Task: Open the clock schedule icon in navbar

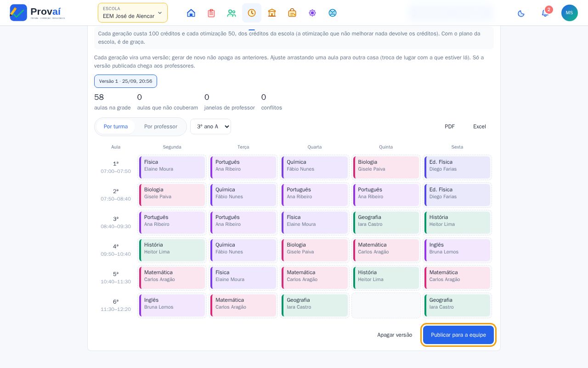Action: 252,13
